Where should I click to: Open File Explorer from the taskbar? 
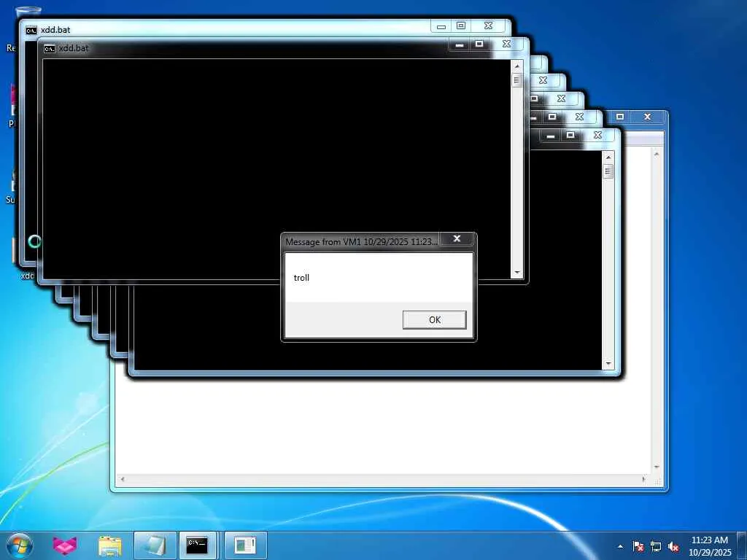coord(110,545)
